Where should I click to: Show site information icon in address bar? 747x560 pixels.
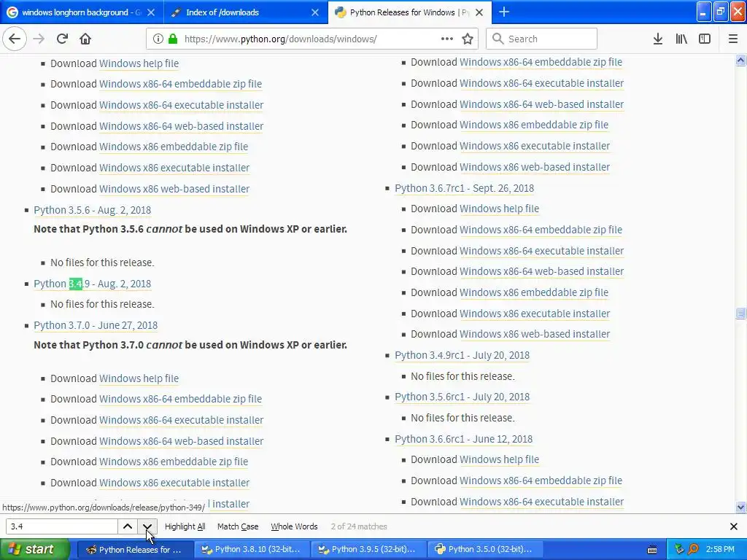pyautogui.click(x=158, y=39)
